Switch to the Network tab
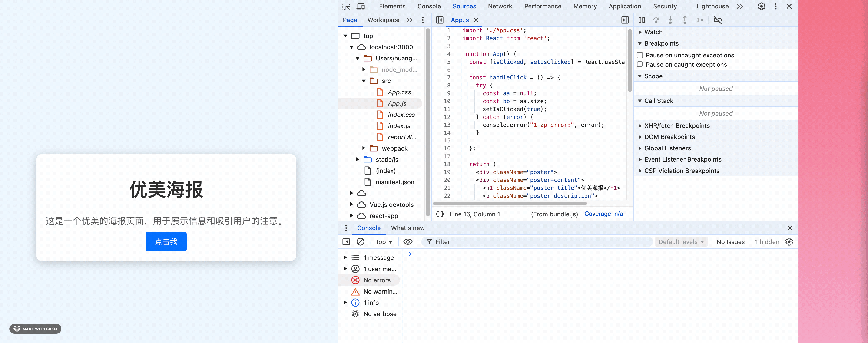This screenshot has width=868, height=343. point(500,7)
